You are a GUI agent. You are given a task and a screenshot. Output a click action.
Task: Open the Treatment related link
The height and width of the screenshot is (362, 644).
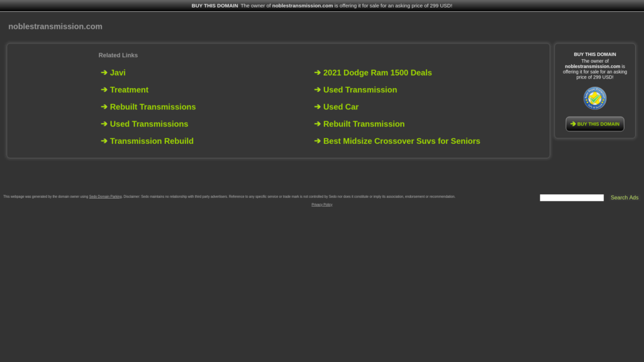coord(129,90)
